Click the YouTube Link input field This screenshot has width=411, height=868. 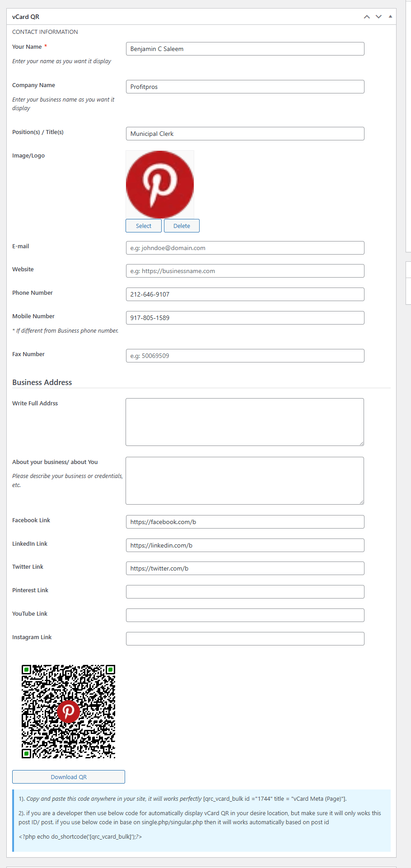click(245, 615)
